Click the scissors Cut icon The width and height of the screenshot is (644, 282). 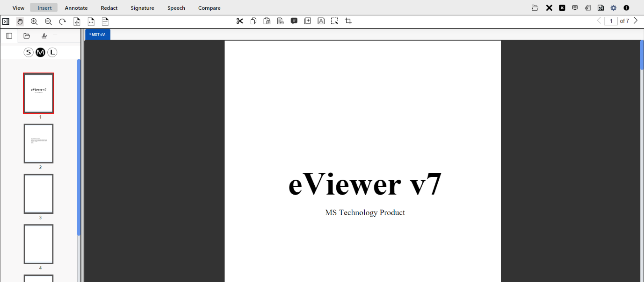(240, 21)
